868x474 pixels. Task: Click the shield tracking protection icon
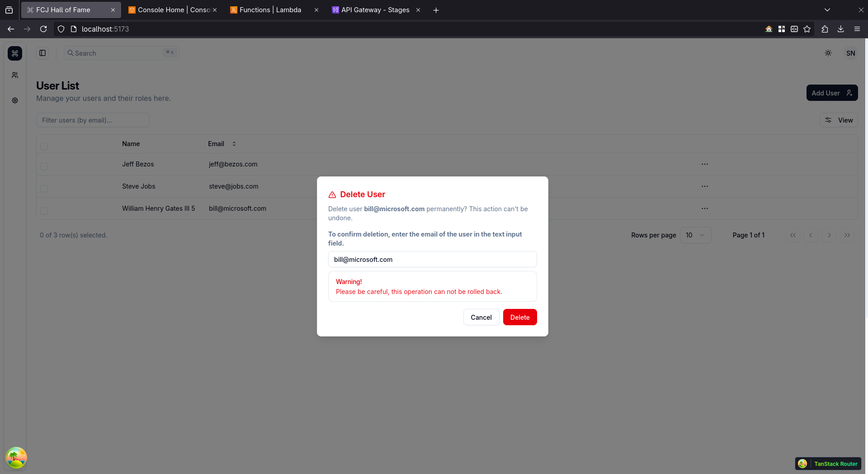click(61, 29)
